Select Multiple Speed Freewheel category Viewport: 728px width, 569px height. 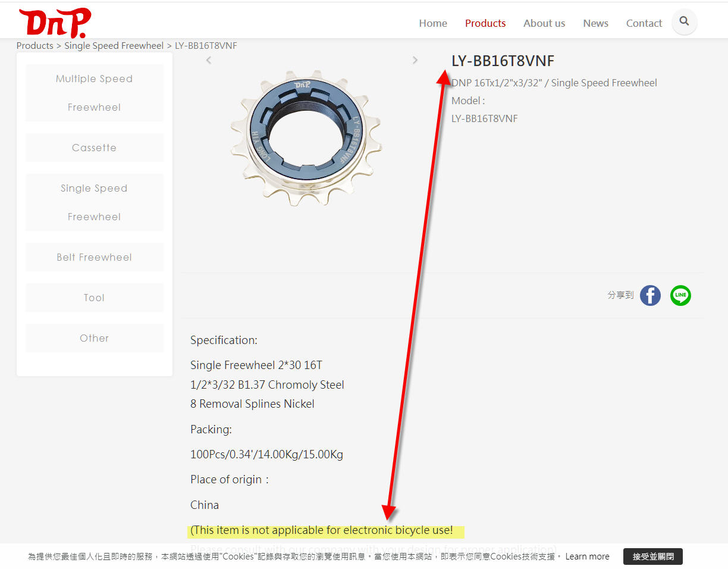(x=94, y=93)
